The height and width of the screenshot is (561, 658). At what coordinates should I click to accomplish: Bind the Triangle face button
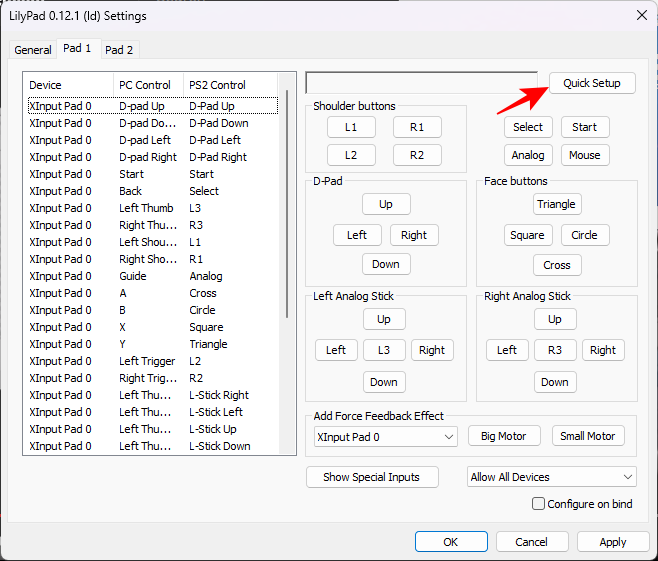(557, 204)
